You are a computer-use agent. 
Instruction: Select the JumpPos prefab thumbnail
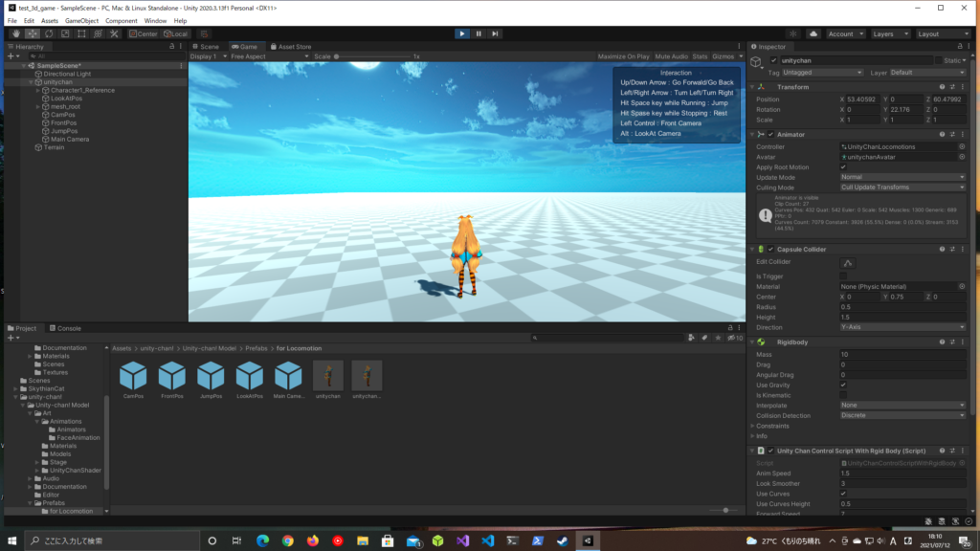(212, 375)
